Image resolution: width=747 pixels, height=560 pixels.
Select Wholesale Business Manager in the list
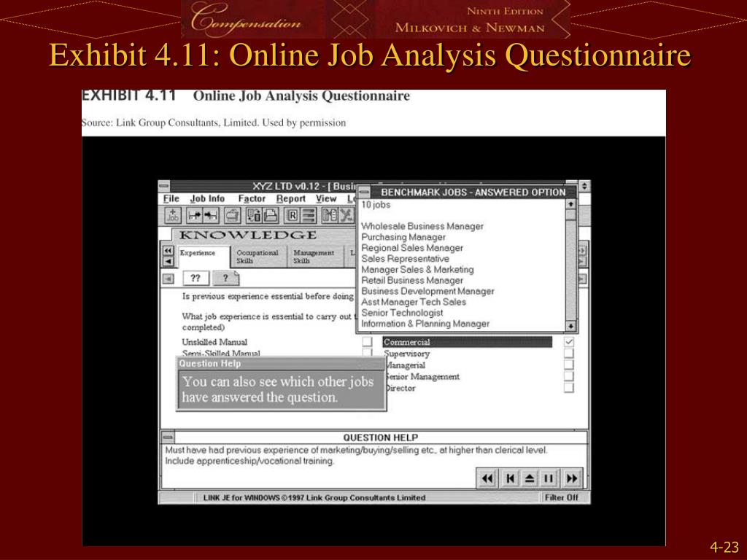click(x=422, y=226)
